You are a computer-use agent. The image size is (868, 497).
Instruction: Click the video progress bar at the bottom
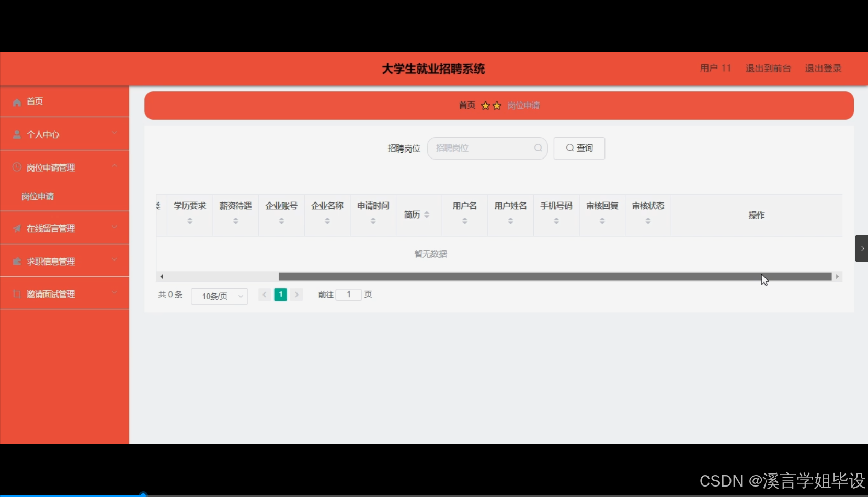[x=434, y=495]
